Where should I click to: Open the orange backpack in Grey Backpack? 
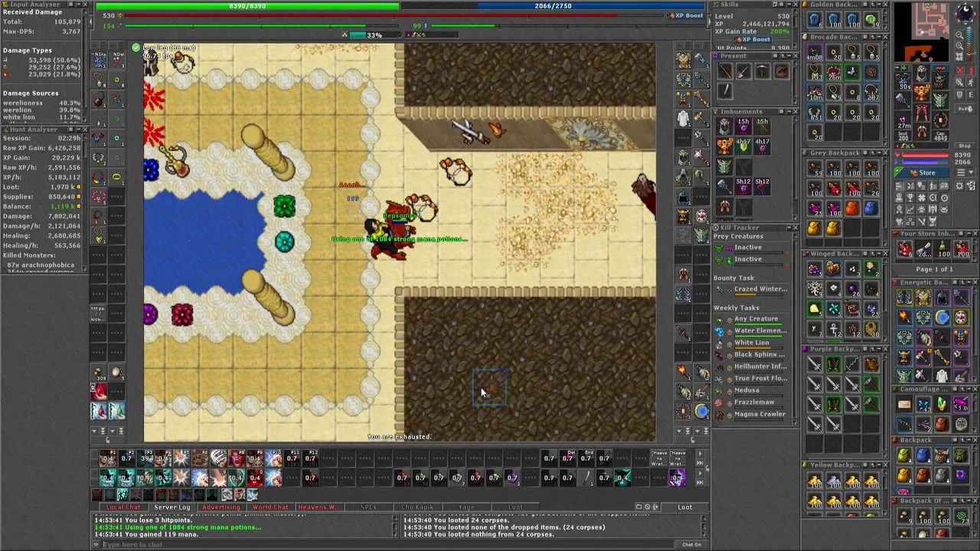coord(852,208)
